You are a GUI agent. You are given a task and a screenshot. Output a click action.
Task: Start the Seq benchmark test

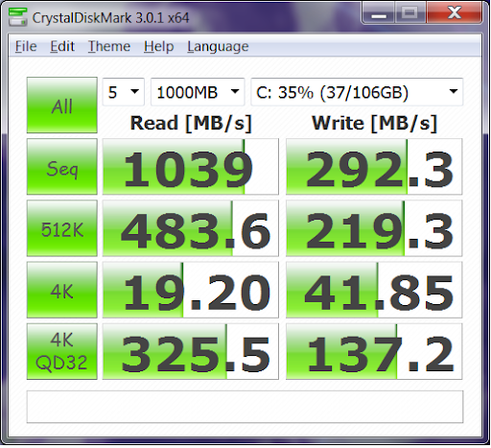[x=62, y=167]
